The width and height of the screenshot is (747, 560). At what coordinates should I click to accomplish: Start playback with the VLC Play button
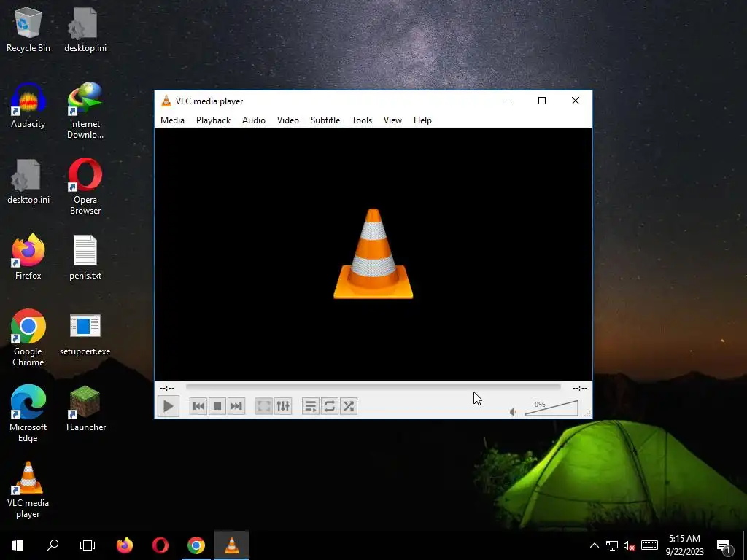(x=169, y=406)
